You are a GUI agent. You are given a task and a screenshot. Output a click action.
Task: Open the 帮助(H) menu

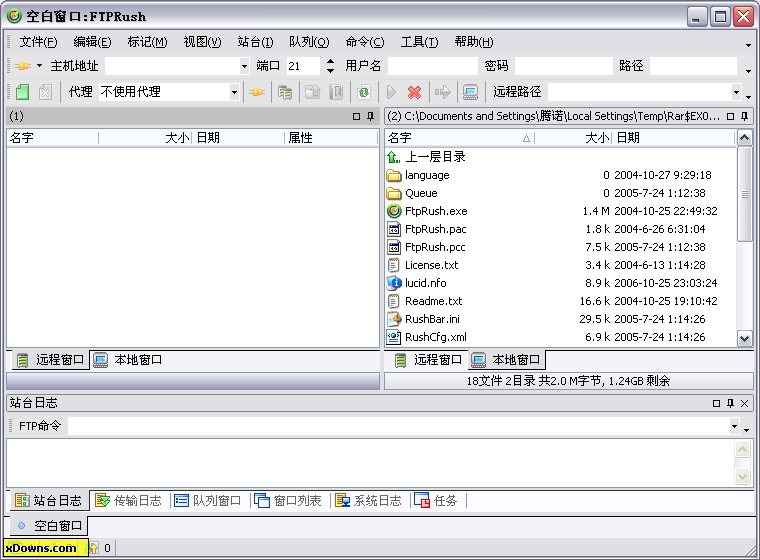(474, 42)
